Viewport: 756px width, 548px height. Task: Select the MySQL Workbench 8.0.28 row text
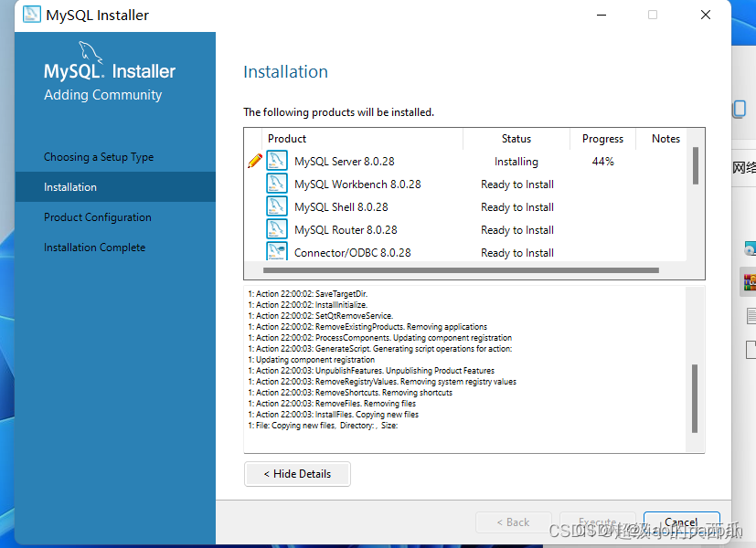coord(357,184)
